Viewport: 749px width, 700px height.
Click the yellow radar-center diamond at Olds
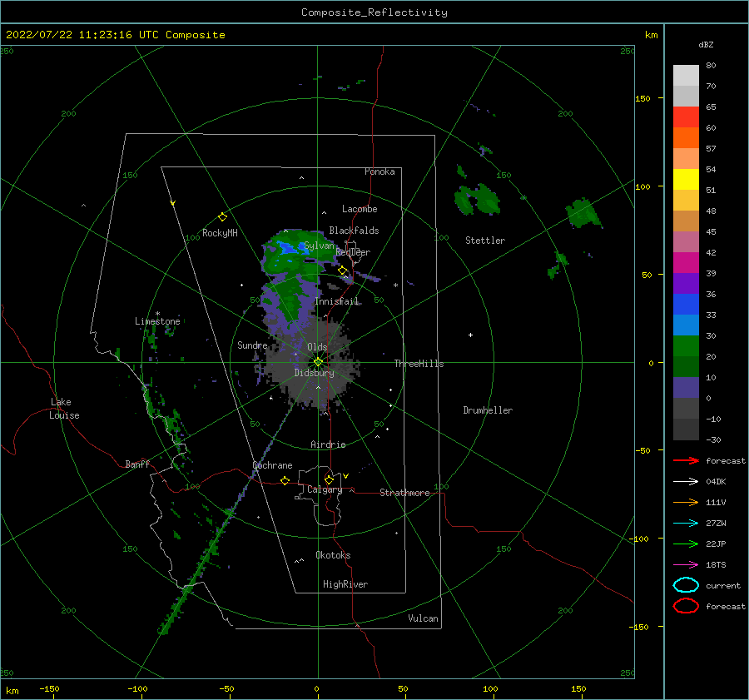tap(318, 362)
